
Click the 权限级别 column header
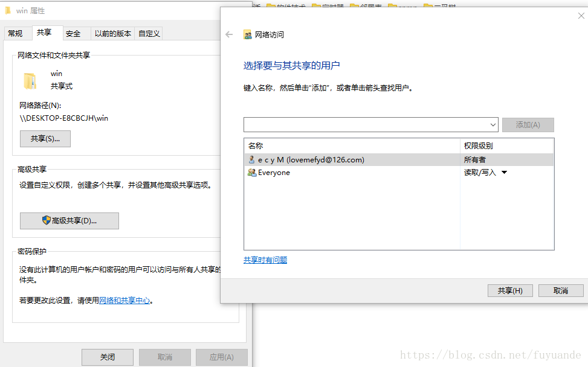pyautogui.click(x=506, y=145)
